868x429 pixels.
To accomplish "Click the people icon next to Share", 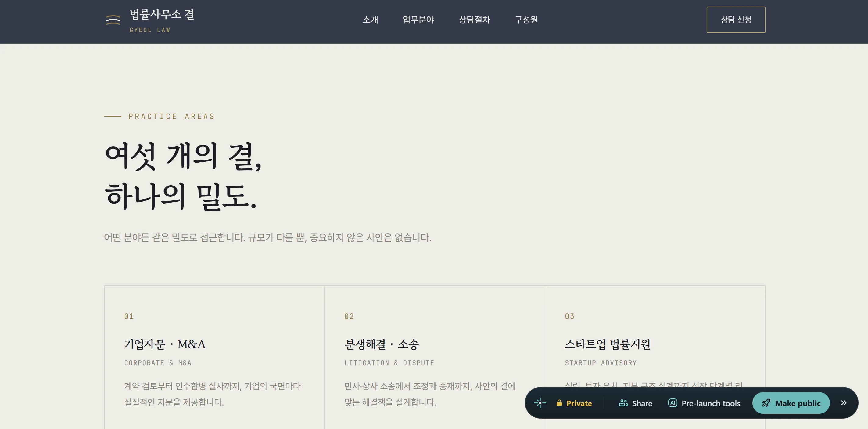I will 623,403.
